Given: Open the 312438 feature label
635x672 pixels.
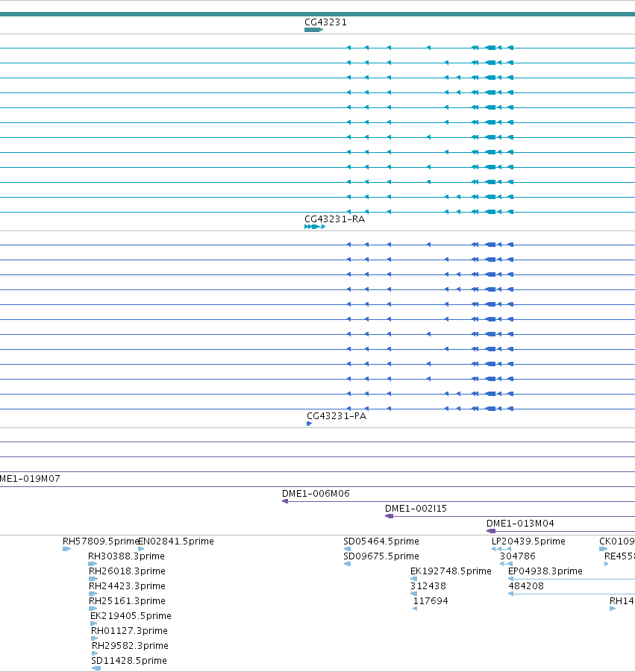Looking at the screenshot, I should [428, 586].
